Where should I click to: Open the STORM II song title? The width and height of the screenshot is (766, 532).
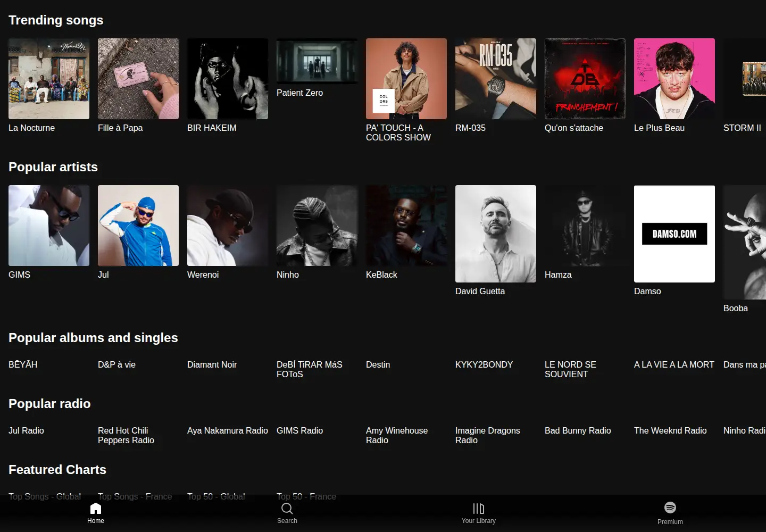click(x=742, y=128)
